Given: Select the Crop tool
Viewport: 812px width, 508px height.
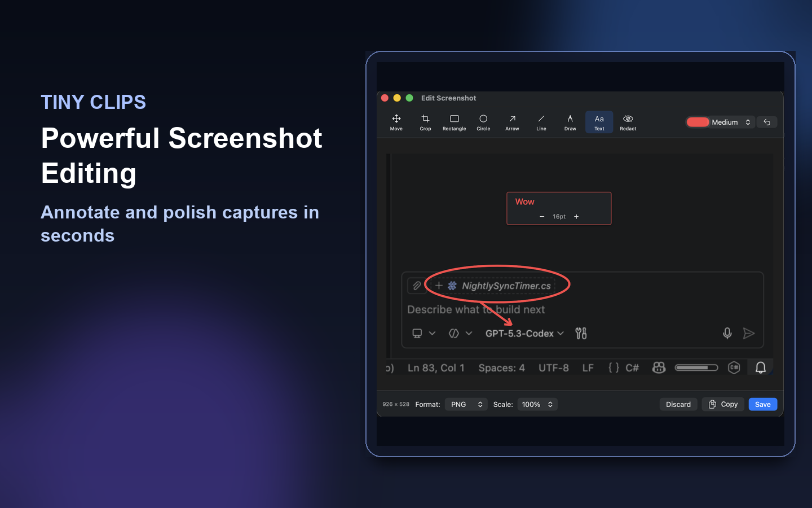Looking at the screenshot, I should (425, 121).
